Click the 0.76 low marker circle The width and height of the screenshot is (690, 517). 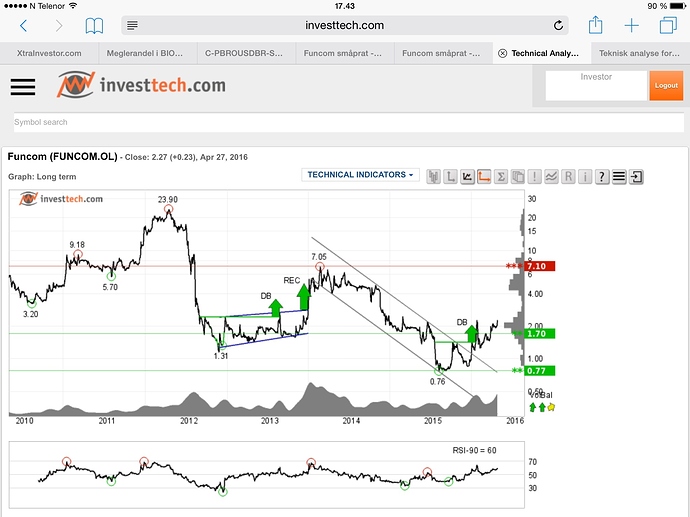tap(438, 372)
